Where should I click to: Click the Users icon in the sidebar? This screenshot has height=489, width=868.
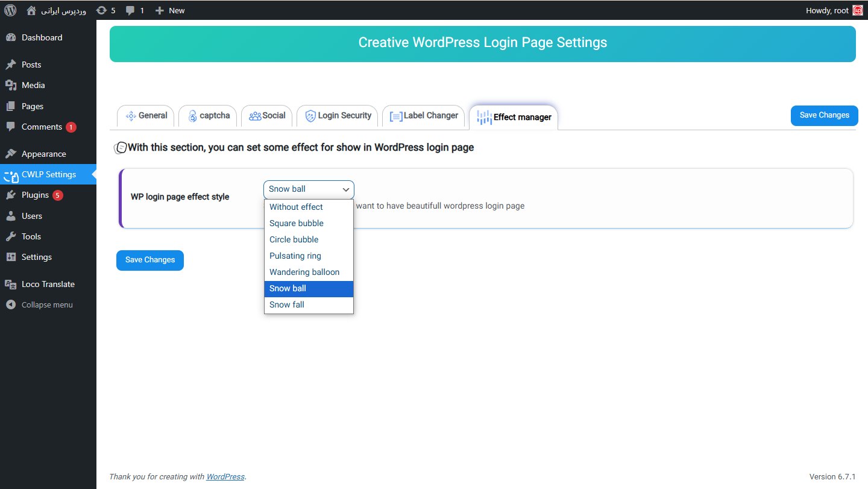[x=12, y=216]
